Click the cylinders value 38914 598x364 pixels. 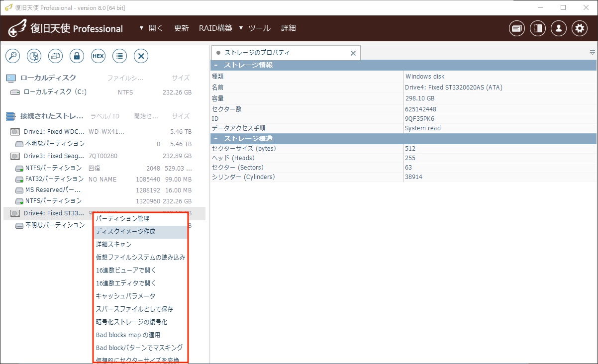414,177
